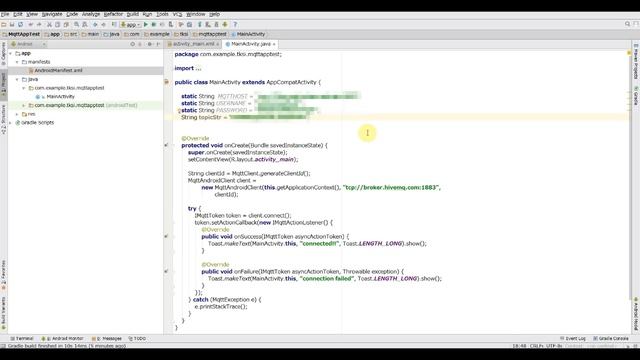This screenshot has height=360, width=640.
Task: Open the Terminal tool window
Action: tap(22, 338)
